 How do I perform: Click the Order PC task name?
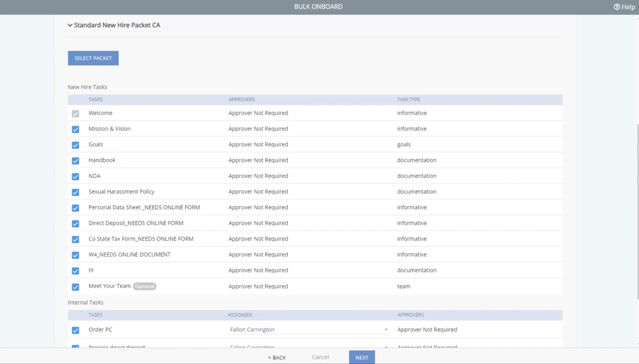coord(100,329)
